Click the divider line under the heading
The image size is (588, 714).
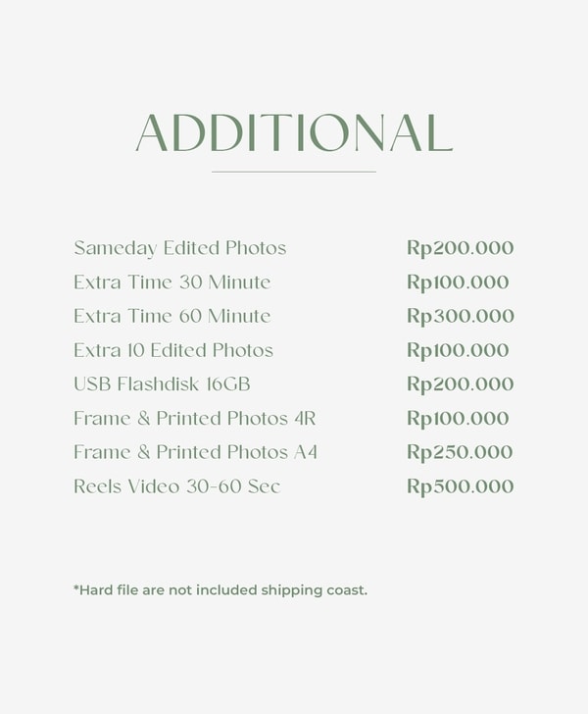coord(294,173)
